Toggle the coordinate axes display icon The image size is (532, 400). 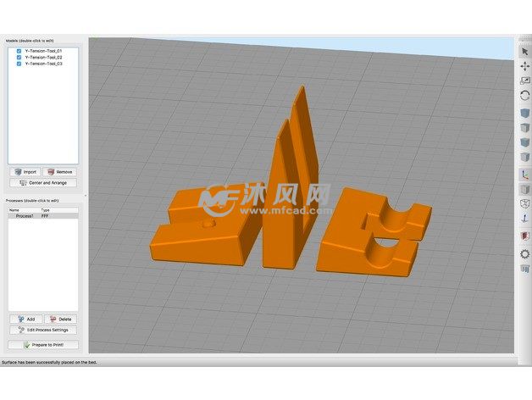pos(524,174)
